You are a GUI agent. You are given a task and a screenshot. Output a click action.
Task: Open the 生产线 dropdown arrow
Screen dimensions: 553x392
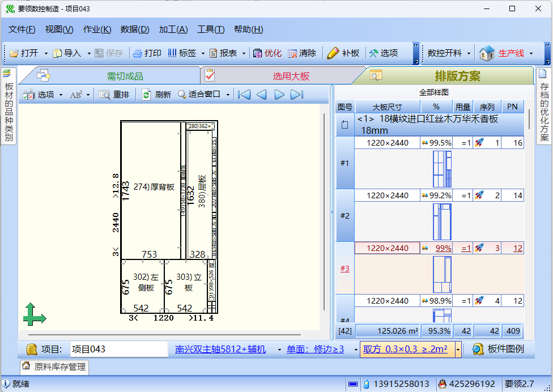tap(531, 53)
